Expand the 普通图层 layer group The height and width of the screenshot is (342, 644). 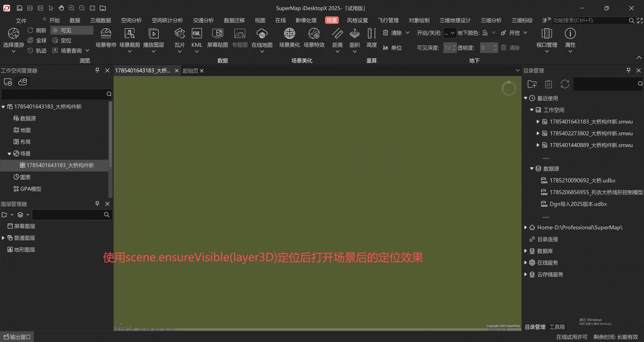[x=3, y=238]
